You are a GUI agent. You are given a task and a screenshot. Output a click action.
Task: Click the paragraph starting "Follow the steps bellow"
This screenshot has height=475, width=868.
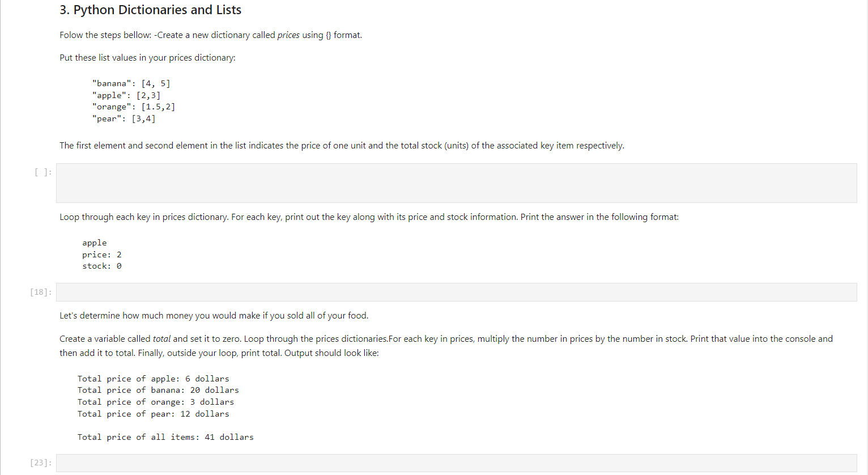[x=210, y=35]
